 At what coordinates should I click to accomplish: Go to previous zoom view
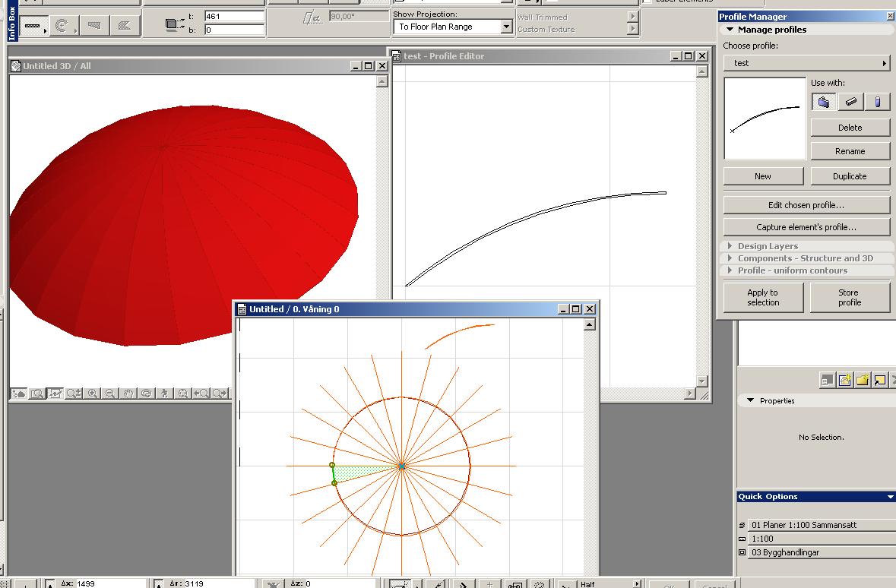[201, 394]
